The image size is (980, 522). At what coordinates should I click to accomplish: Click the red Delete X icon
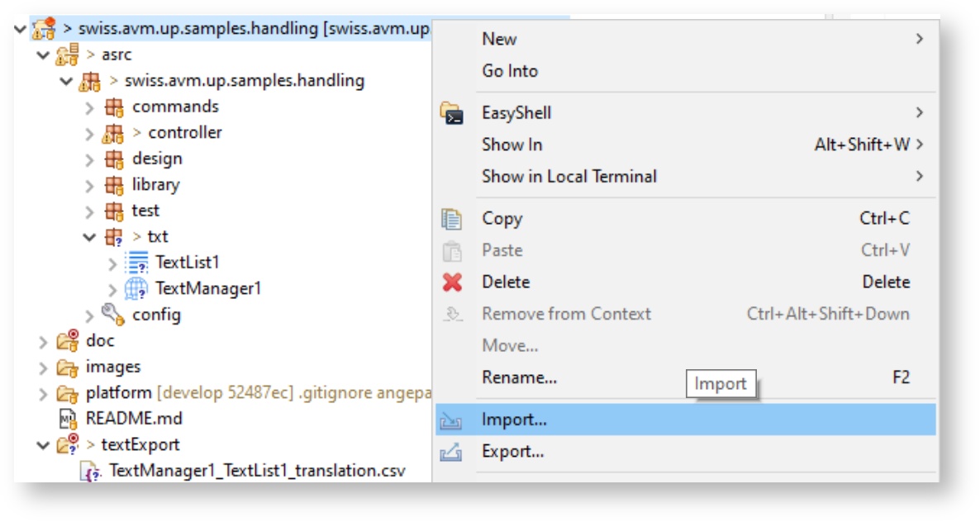[452, 282]
